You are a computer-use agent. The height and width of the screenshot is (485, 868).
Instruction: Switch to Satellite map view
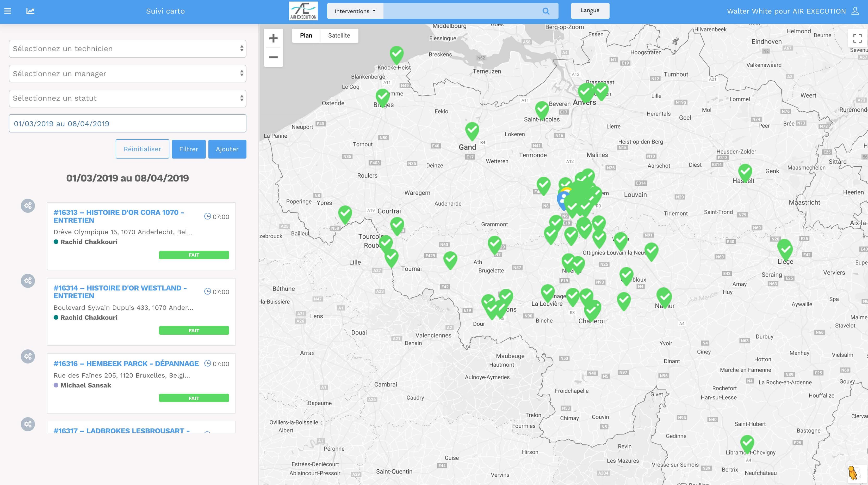339,36
